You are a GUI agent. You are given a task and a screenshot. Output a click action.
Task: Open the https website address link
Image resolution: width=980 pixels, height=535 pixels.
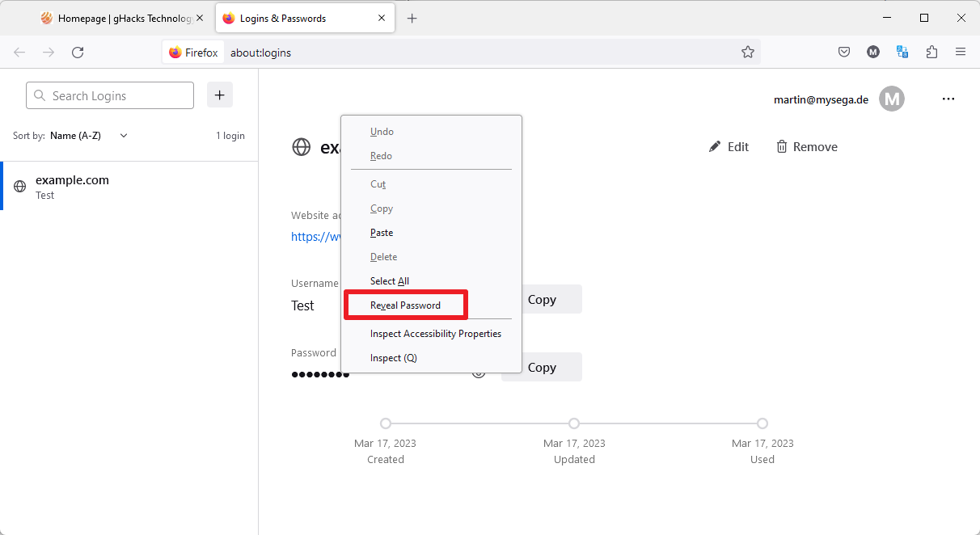coord(315,236)
